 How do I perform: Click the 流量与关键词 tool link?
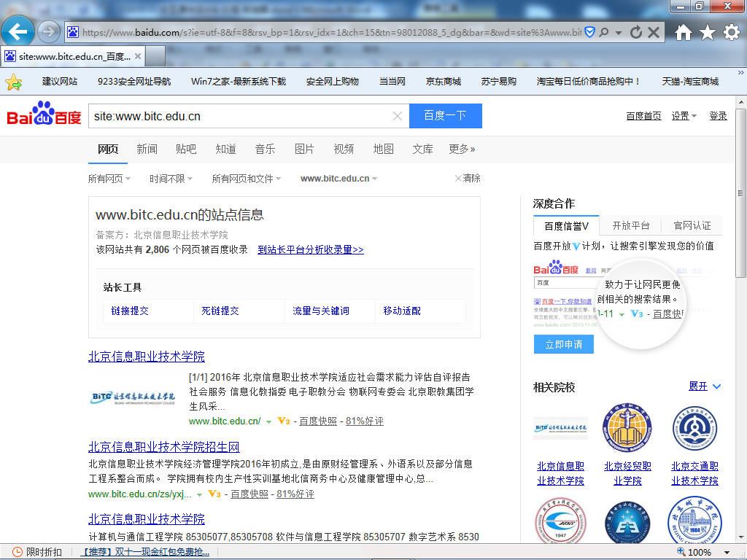click(x=321, y=311)
